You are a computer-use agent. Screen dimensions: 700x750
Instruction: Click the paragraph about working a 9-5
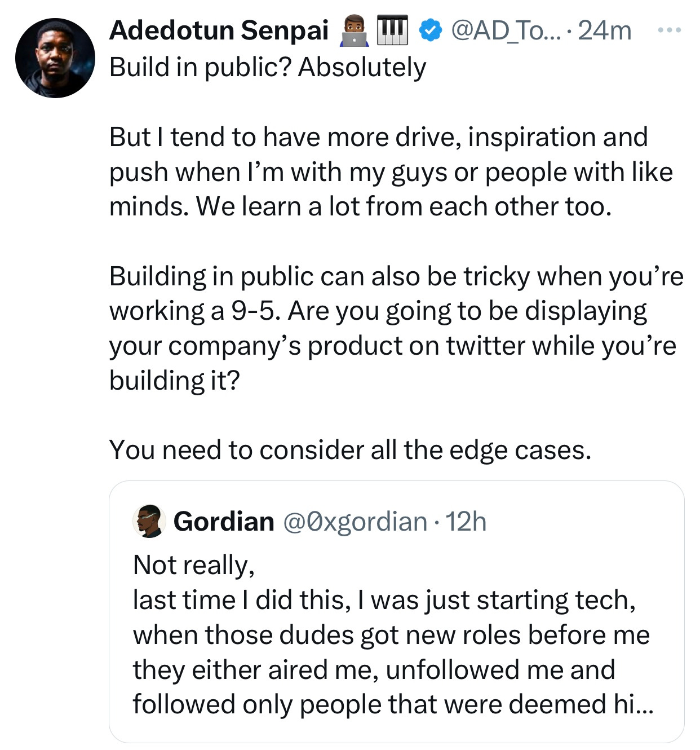coord(395,328)
